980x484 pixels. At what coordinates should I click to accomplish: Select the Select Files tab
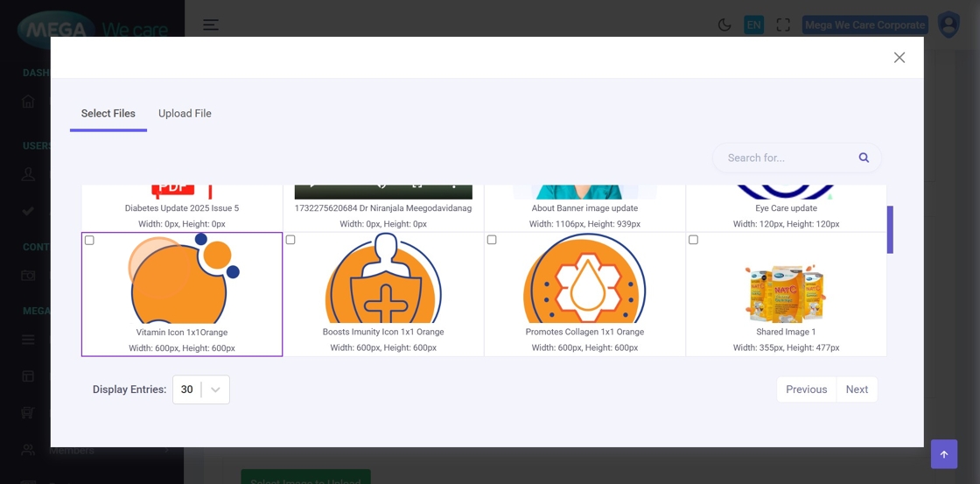coord(108,114)
